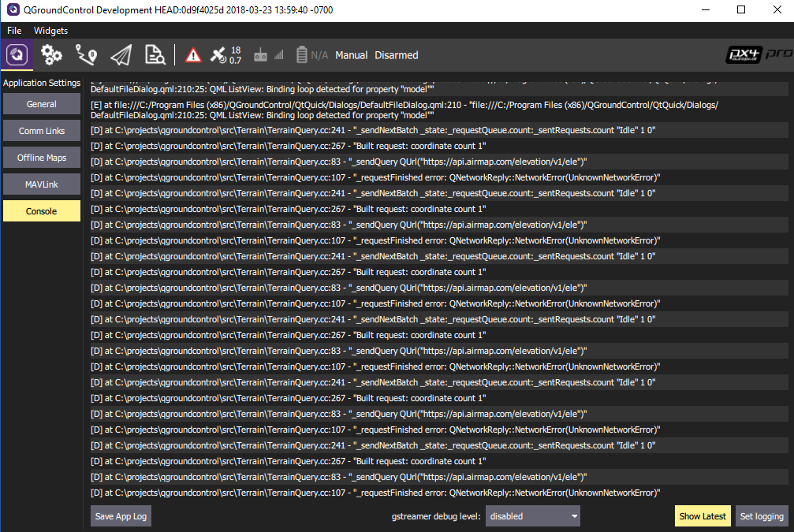Switch to Fly view paper plane icon
Screen dimensions: 794x532
(x=121, y=54)
